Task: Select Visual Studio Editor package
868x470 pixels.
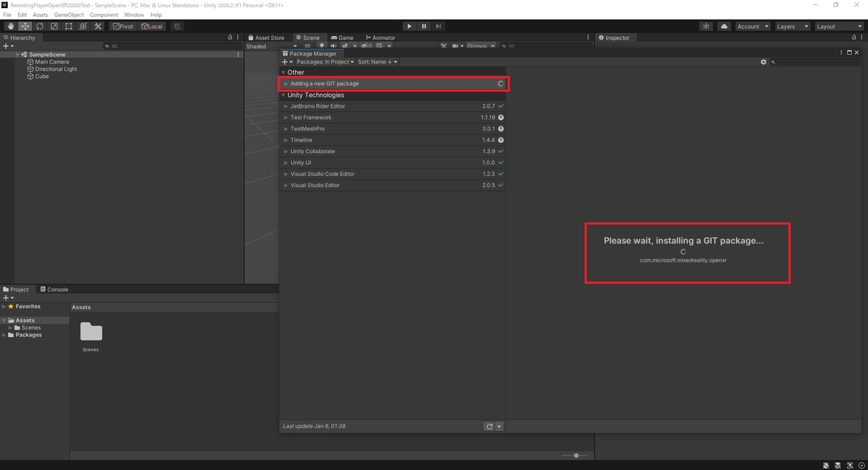Action: (x=393, y=185)
